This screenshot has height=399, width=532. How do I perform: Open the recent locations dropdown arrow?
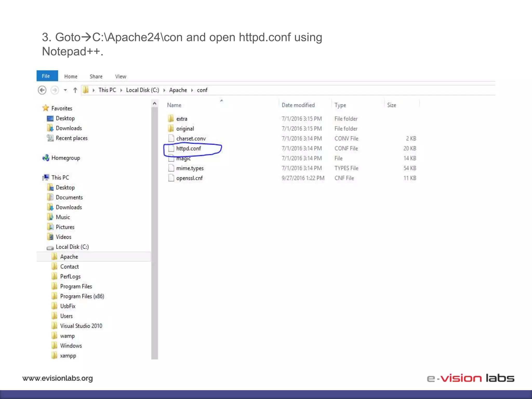coord(65,90)
